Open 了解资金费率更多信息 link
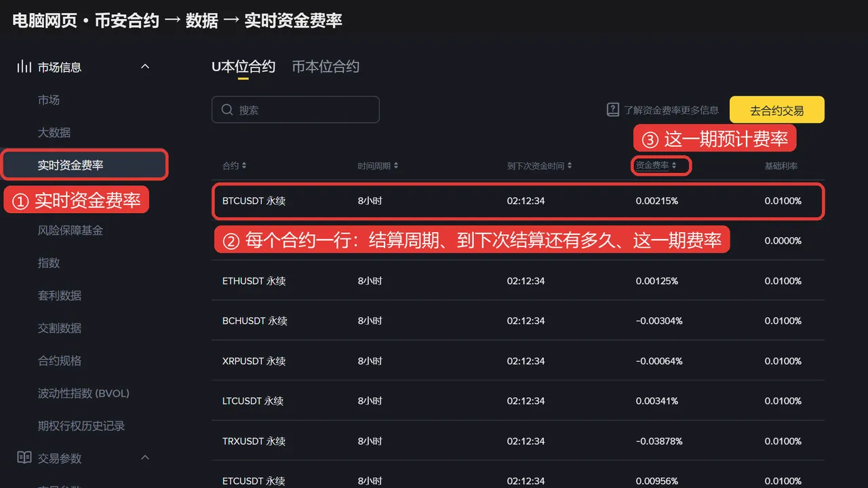 (x=671, y=109)
